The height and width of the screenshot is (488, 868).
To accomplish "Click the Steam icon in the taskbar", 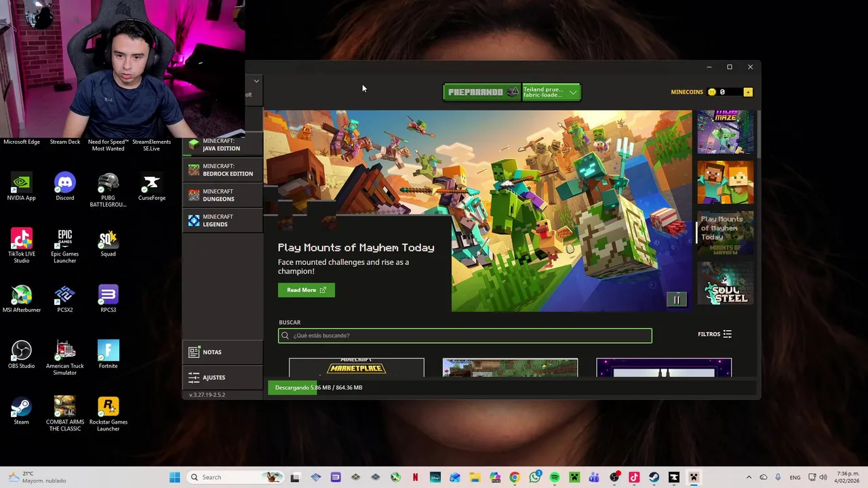I will (654, 477).
